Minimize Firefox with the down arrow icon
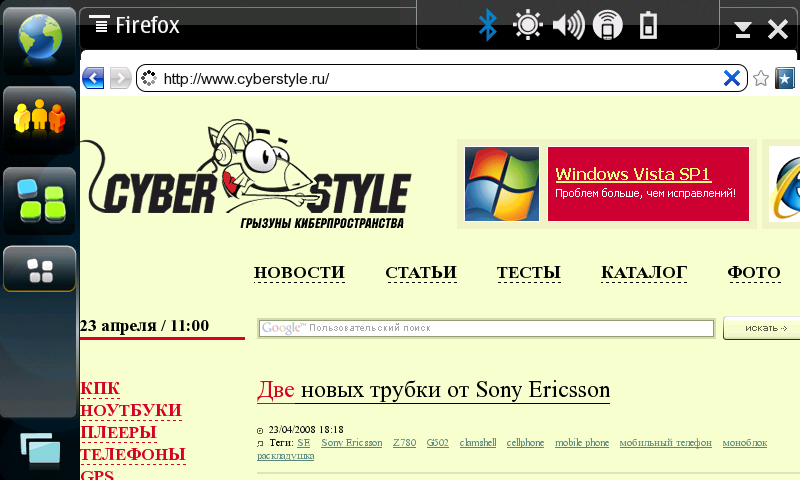800x480 pixels. (743, 30)
